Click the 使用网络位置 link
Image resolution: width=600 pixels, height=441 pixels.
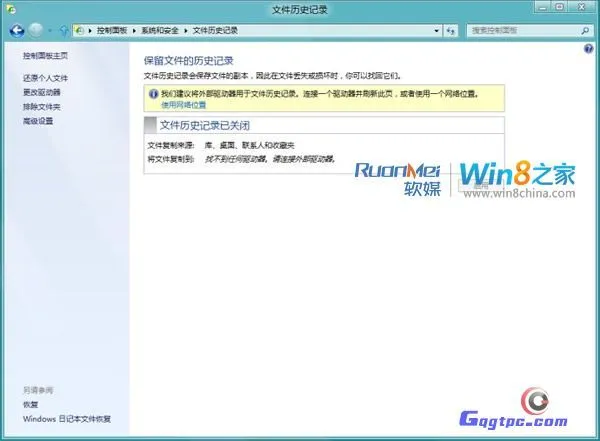tap(183, 105)
